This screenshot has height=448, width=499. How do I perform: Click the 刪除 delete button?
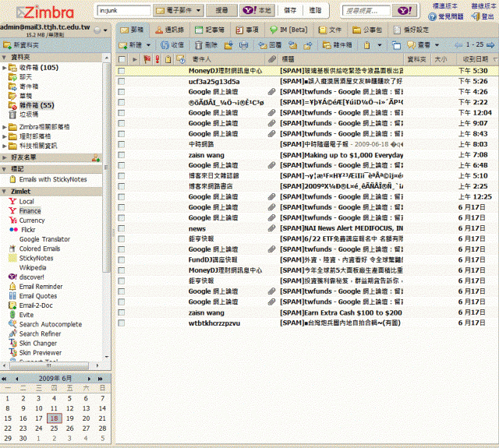pyautogui.click(x=206, y=45)
